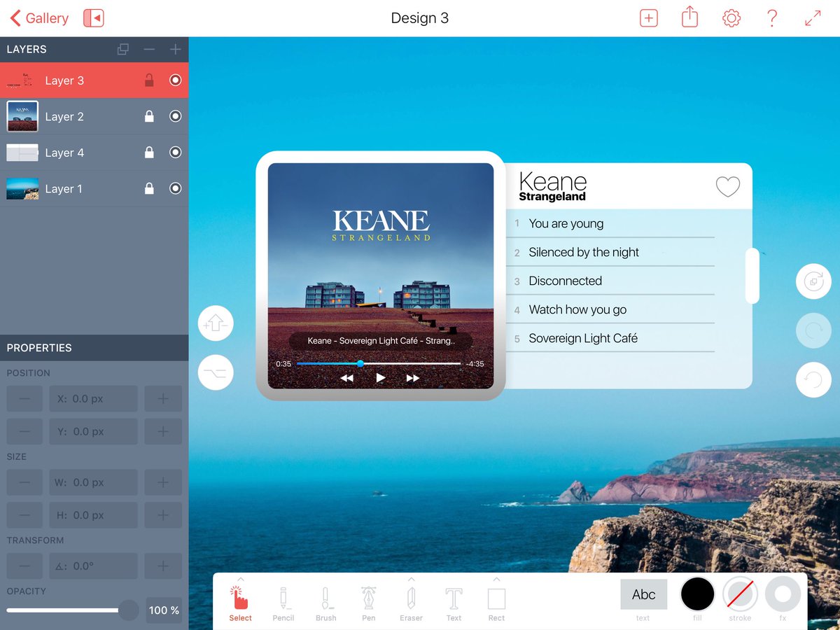Increase the height value

[163, 515]
